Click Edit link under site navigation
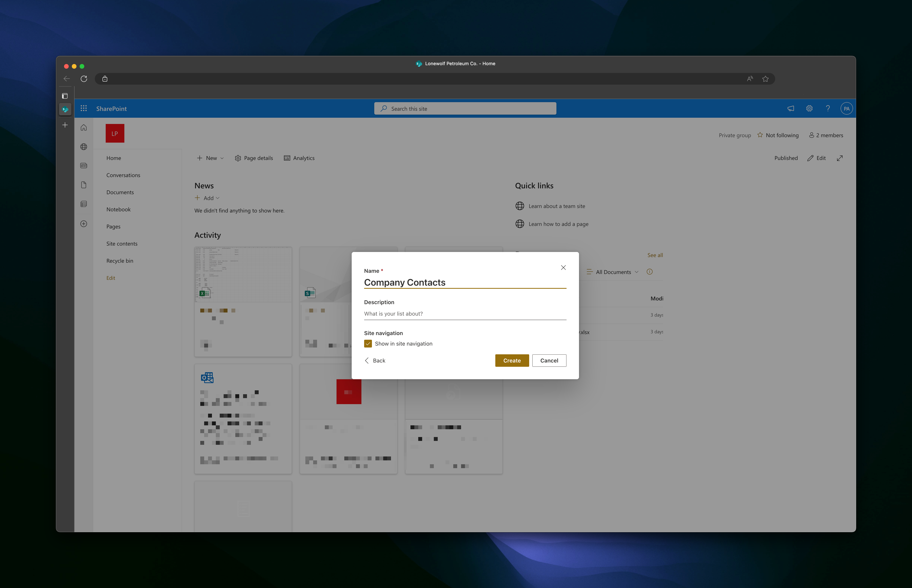The width and height of the screenshot is (912, 588). (111, 278)
